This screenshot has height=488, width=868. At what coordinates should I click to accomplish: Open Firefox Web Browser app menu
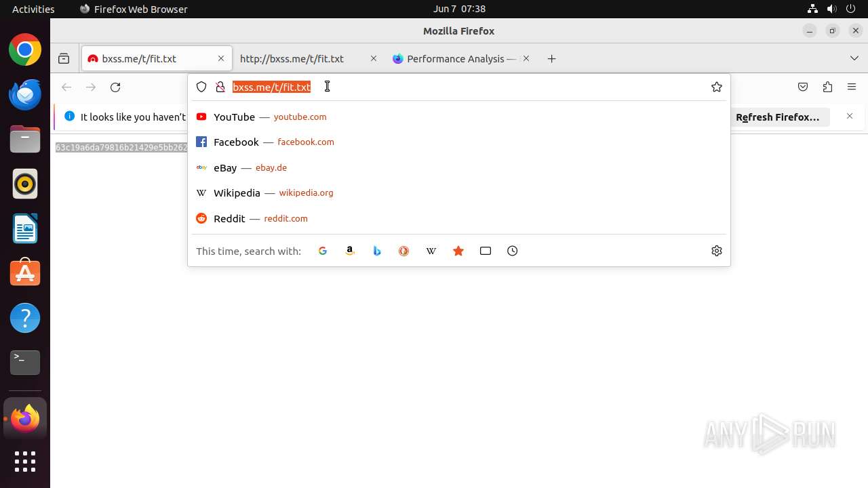pos(134,9)
